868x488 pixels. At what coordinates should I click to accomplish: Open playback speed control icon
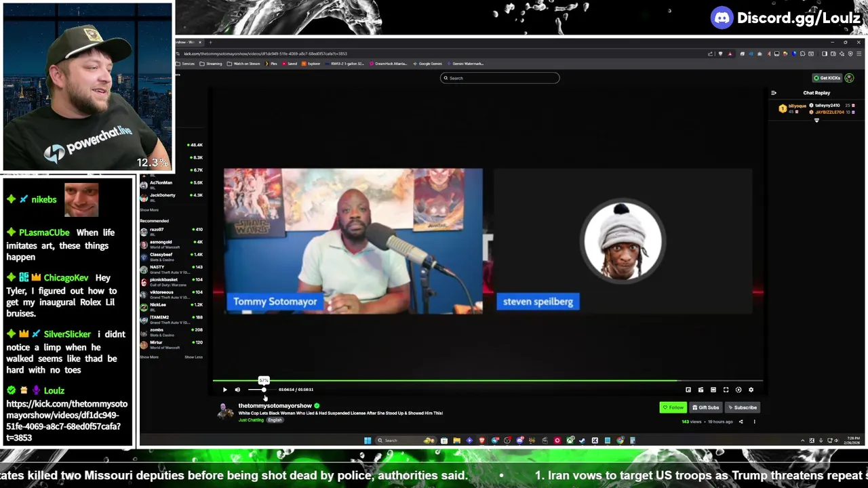pos(738,390)
